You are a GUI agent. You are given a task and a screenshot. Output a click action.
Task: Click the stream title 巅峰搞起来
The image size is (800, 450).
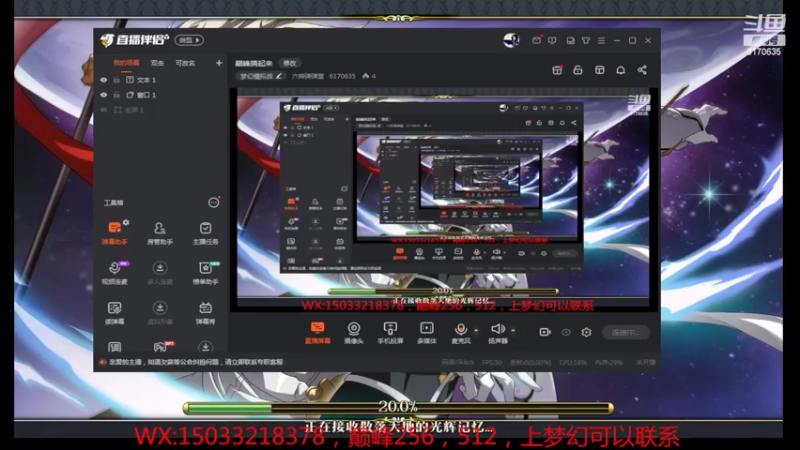pos(254,63)
